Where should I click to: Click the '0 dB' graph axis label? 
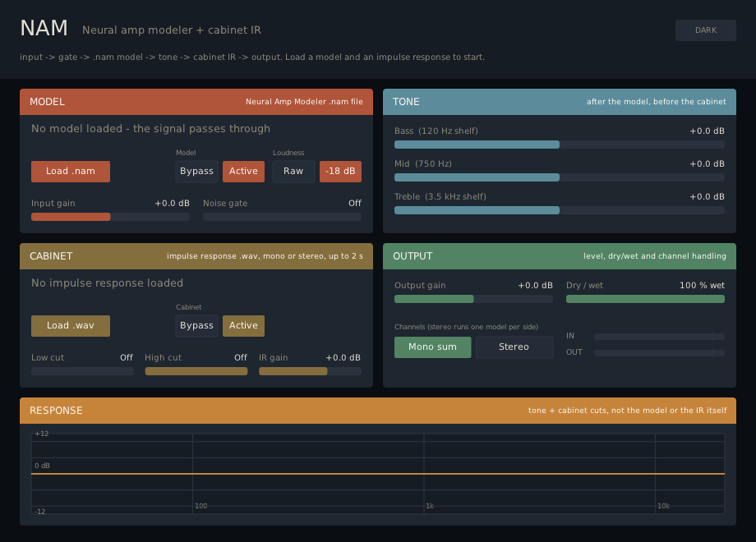(x=42, y=466)
